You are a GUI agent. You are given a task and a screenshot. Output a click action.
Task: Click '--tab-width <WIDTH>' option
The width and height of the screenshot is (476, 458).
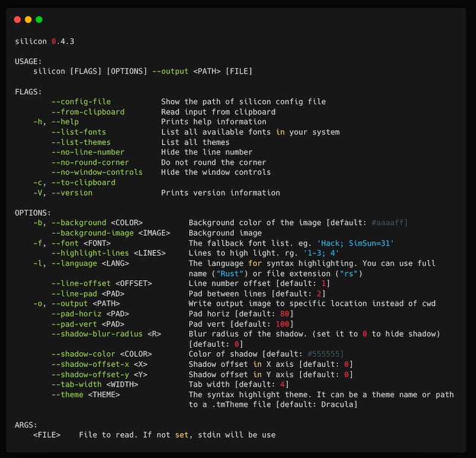(x=95, y=385)
